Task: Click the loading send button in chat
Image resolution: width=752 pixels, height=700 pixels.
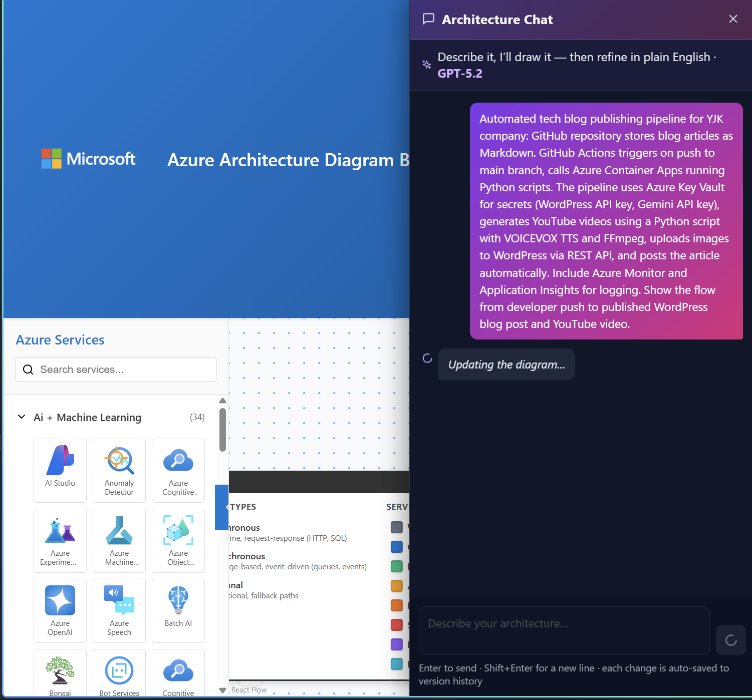Action: (x=731, y=640)
